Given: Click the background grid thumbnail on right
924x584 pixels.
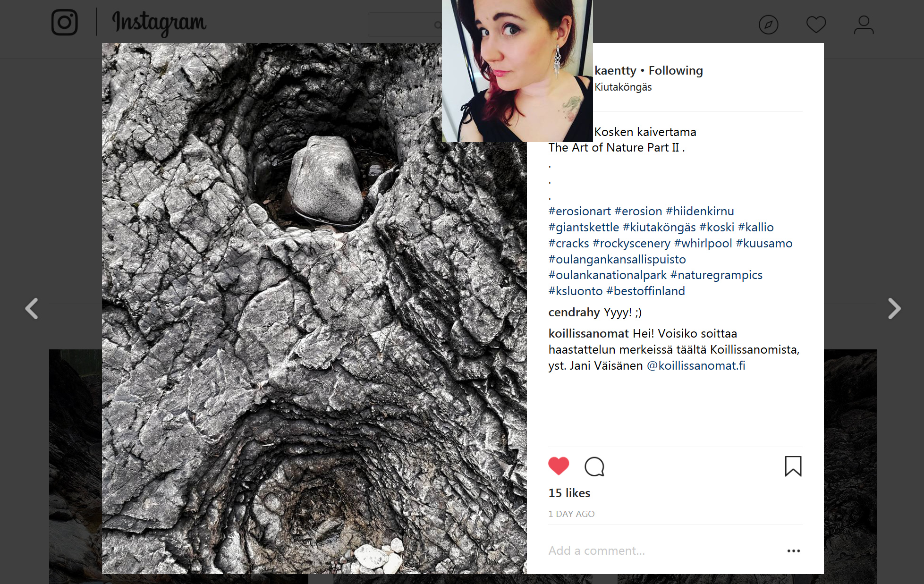Looking at the screenshot, I should [850, 466].
